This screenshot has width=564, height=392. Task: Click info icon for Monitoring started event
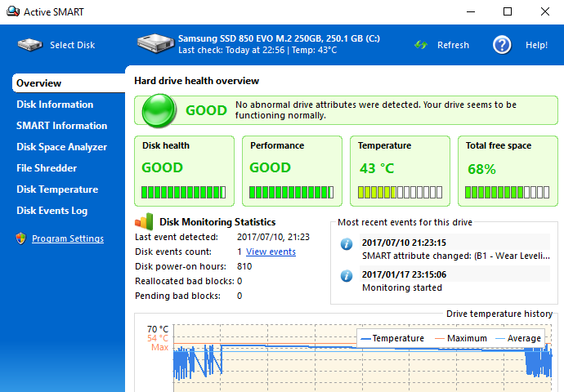(347, 276)
